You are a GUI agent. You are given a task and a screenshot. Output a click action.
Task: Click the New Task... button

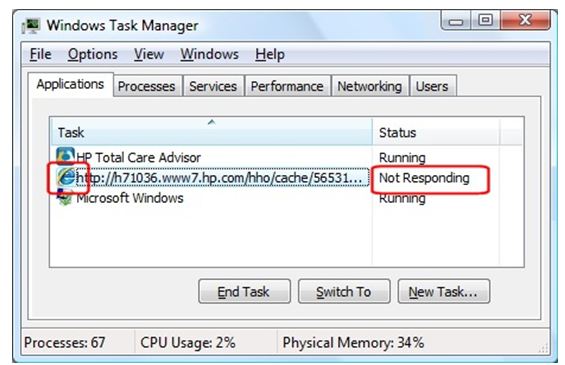click(x=444, y=291)
